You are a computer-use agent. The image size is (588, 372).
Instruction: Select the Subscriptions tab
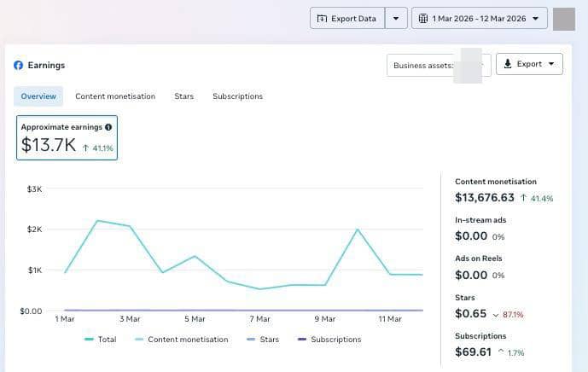(237, 96)
